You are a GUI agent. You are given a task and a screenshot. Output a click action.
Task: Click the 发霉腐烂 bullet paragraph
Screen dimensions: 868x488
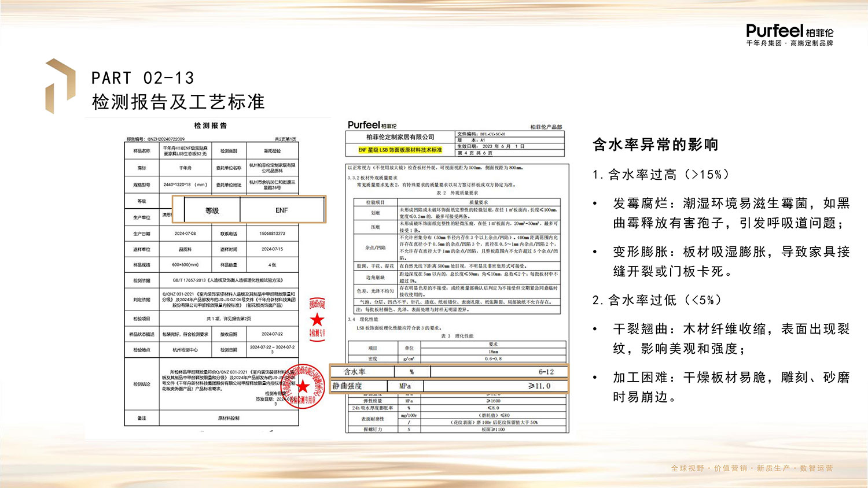[x=731, y=213]
